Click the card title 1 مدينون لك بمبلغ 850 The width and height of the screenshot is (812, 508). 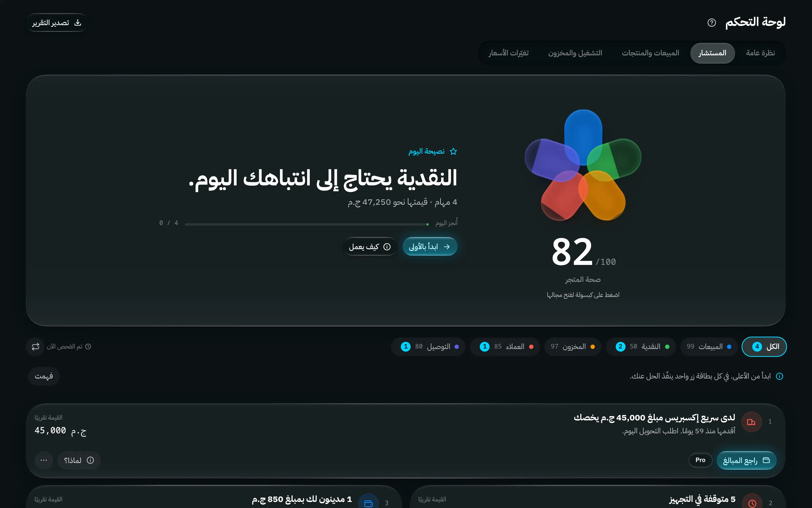click(302, 499)
